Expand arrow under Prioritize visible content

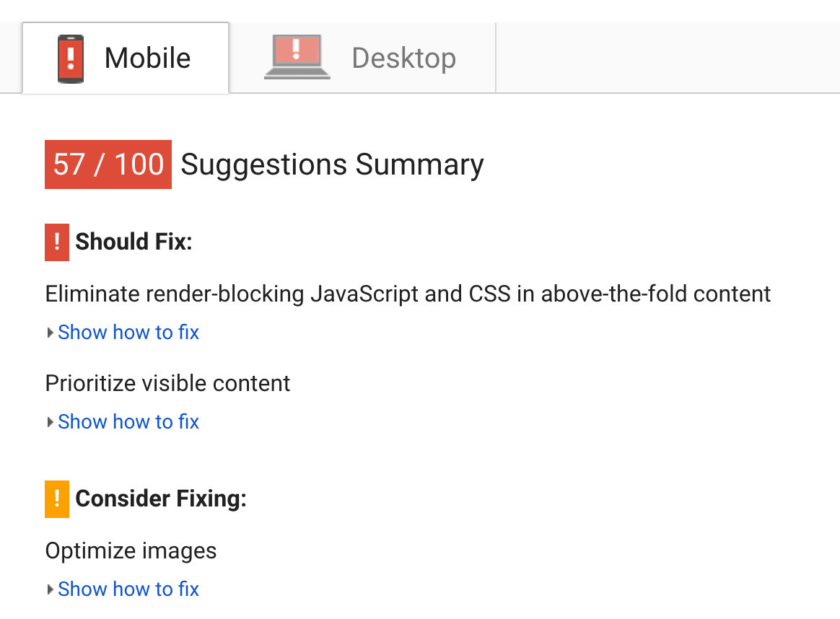pyautogui.click(x=50, y=422)
